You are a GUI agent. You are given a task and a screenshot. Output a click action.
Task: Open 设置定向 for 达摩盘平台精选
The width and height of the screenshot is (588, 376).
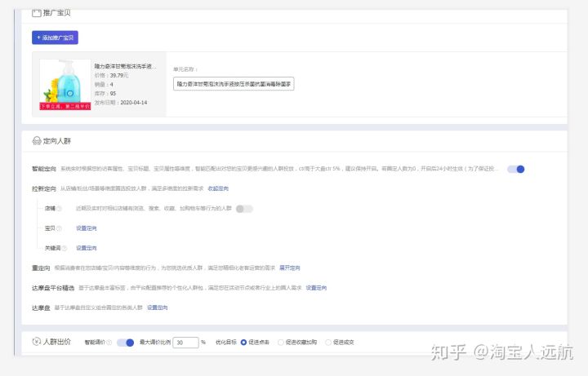316,288
